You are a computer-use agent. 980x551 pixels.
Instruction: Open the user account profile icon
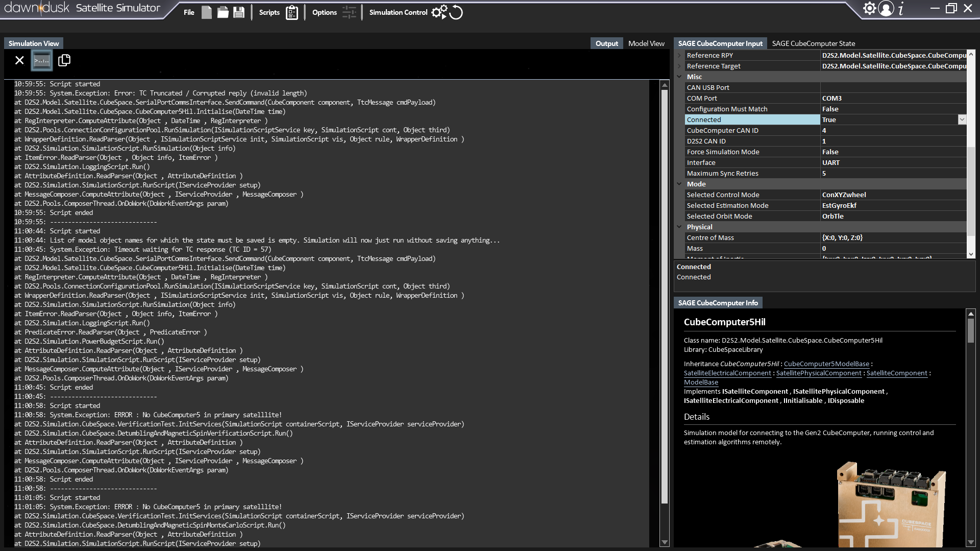886,9
